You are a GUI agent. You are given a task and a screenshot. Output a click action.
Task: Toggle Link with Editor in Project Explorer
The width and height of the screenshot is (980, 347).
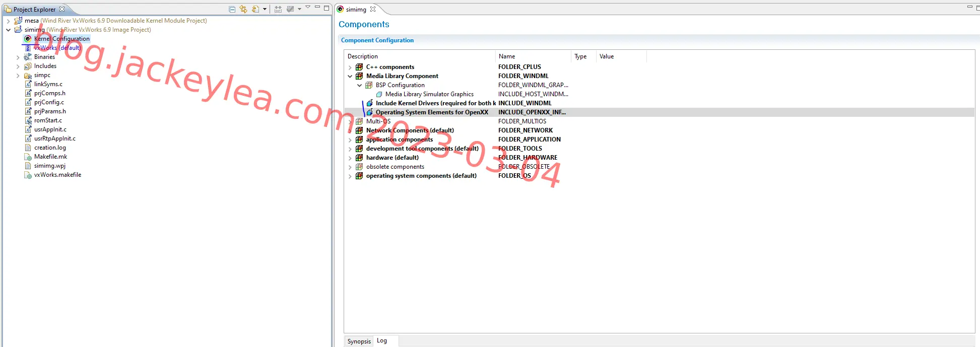click(243, 9)
